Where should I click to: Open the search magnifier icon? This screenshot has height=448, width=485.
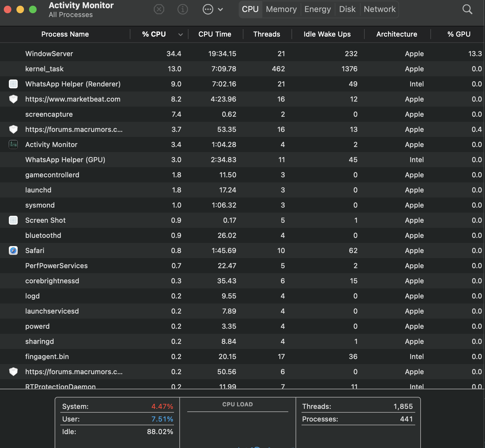click(467, 9)
